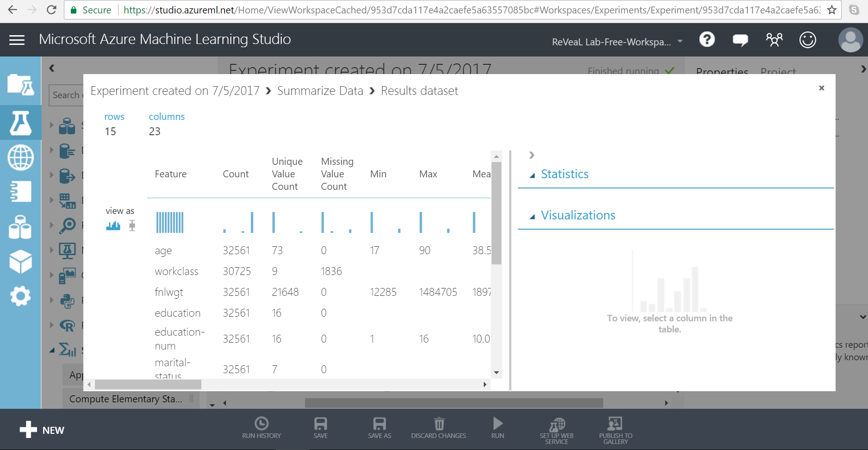Select the fnlwgt row cell

point(169,292)
